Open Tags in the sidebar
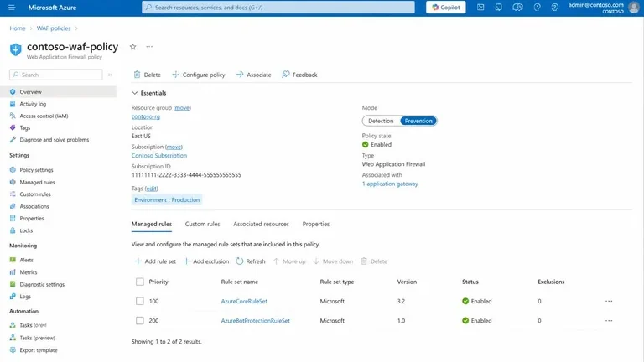 [20, 127]
